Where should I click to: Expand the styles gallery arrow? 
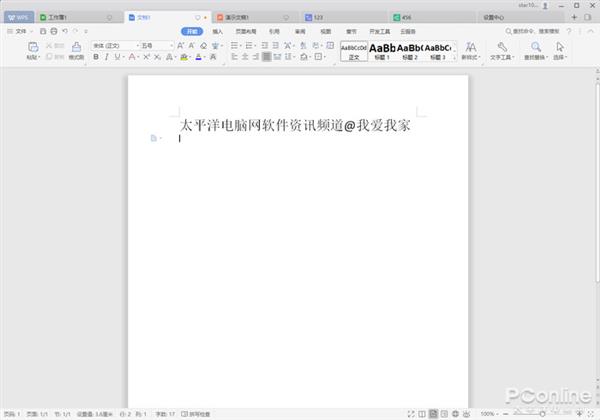click(454, 57)
